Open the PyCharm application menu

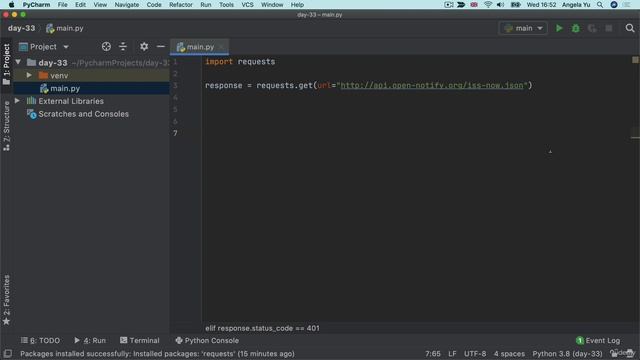point(36,4)
